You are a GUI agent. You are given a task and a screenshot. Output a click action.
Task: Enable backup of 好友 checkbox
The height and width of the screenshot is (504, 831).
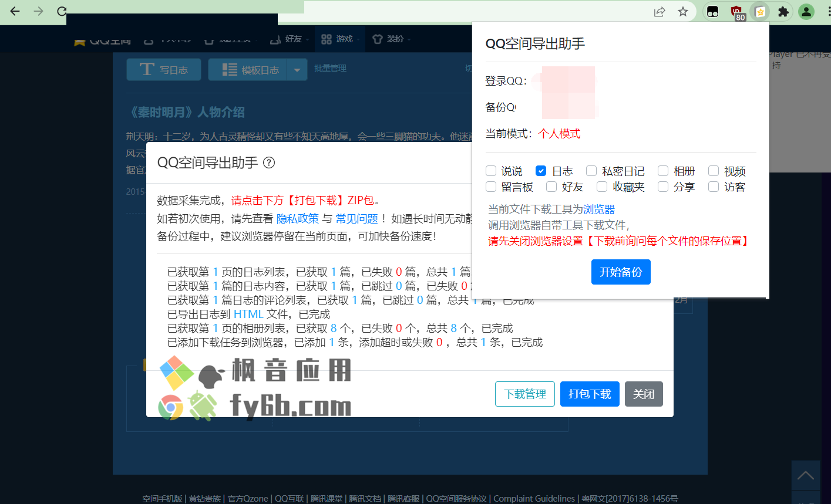(551, 187)
